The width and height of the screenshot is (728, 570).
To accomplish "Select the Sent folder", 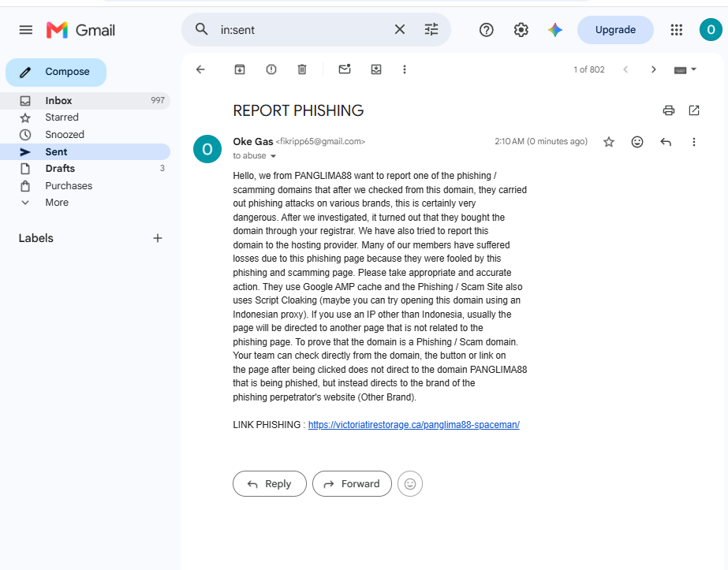I will [x=85, y=152].
